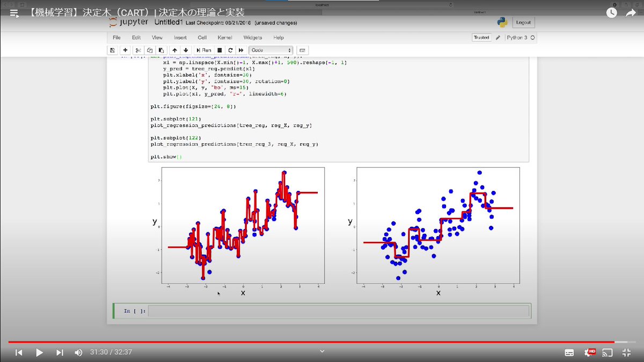Click the Jupyter logo
Screen dimensions: 644x362
pos(128,23)
